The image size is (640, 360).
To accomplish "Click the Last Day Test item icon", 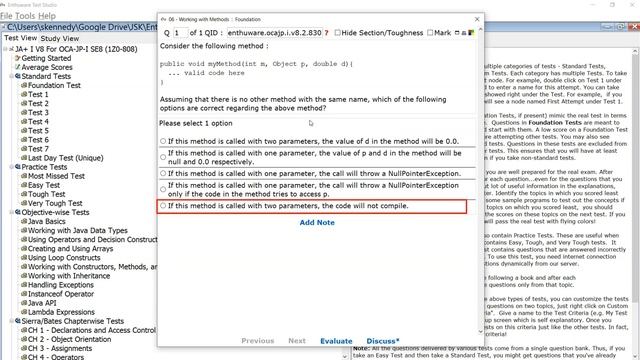I will [x=24, y=158].
